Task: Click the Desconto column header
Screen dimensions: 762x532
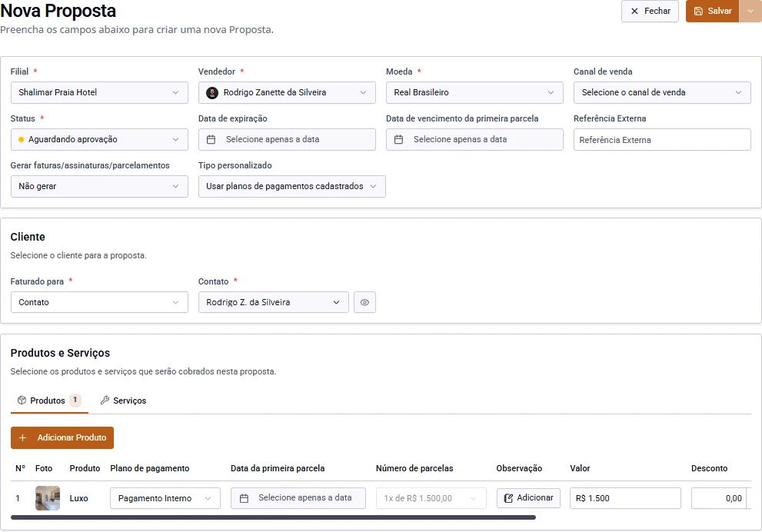Action: [x=709, y=468]
